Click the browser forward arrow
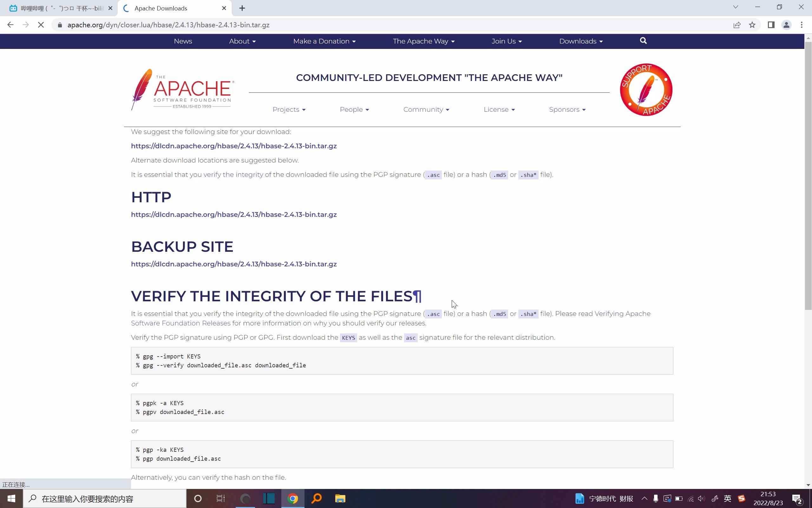Viewport: 812px width, 508px height. tap(25, 25)
